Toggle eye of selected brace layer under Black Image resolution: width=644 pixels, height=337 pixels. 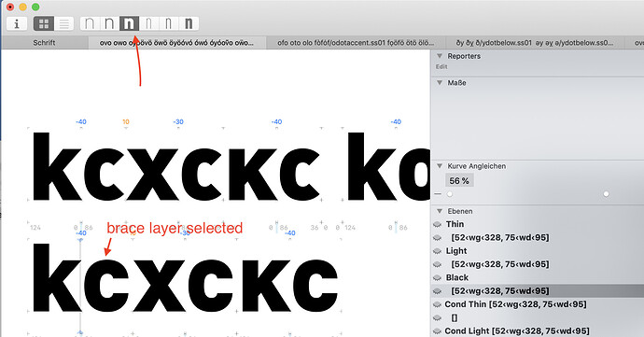[438, 291]
